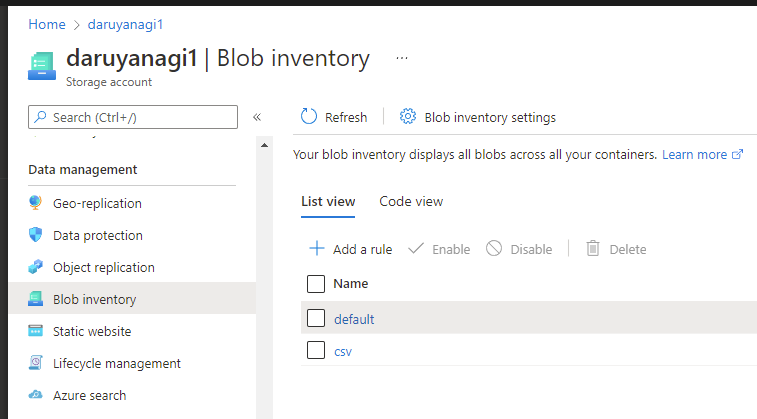757x419 pixels.
Task: Click the Azure search cloud icon
Action: (35, 395)
